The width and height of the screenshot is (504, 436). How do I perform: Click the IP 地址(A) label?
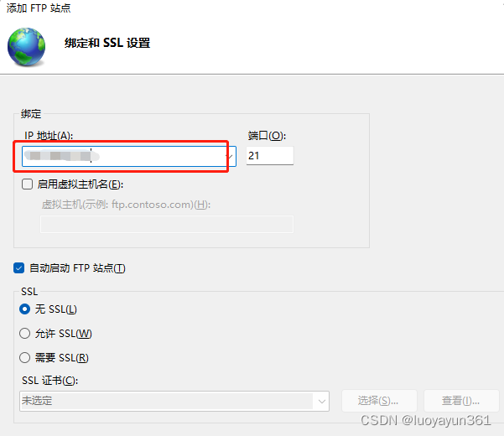pyautogui.click(x=49, y=136)
